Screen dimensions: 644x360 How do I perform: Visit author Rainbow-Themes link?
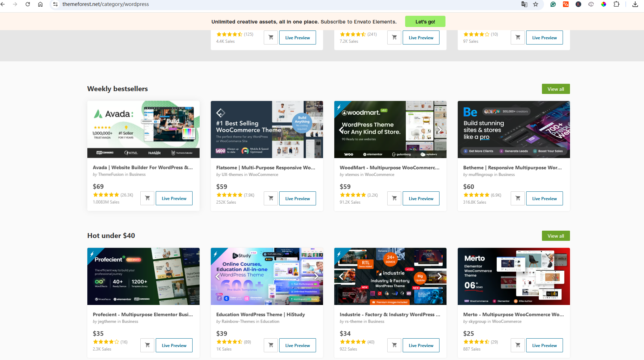(238, 321)
